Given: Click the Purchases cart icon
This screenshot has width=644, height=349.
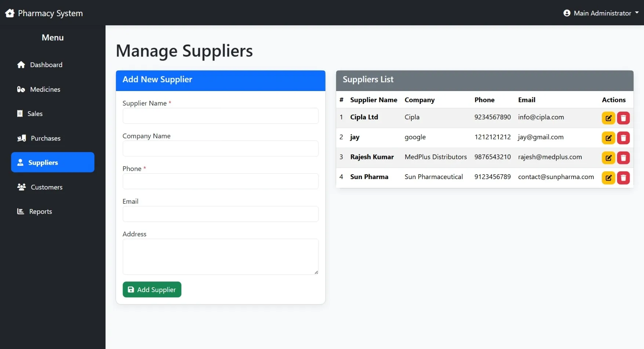Looking at the screenshot, I should click(x=21, y=138).
